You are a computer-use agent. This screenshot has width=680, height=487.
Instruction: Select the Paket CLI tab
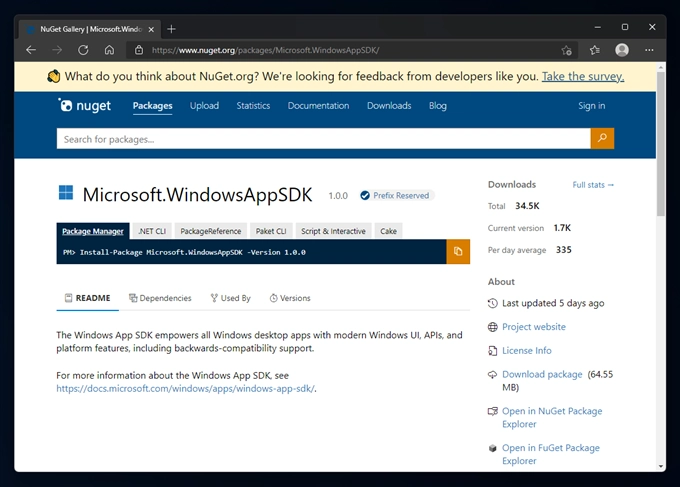(271, 231)
